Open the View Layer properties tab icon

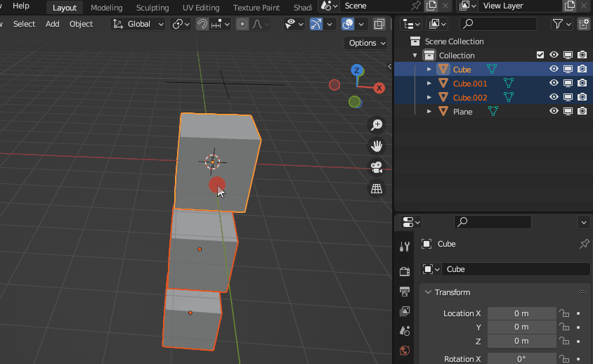tap(405, 311)
